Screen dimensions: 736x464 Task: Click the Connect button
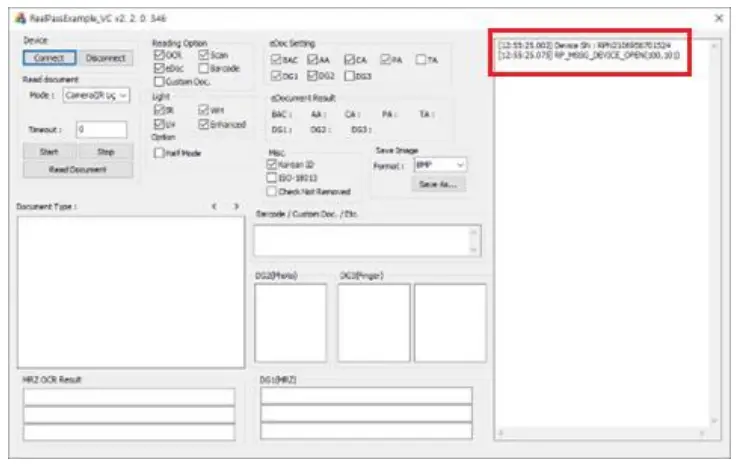click(49, 58)
